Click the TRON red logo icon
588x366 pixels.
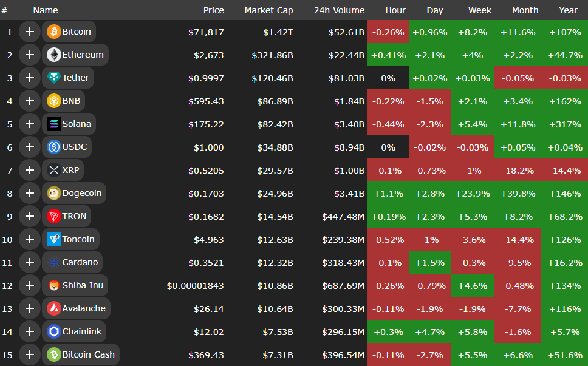(x=54, y=216)
